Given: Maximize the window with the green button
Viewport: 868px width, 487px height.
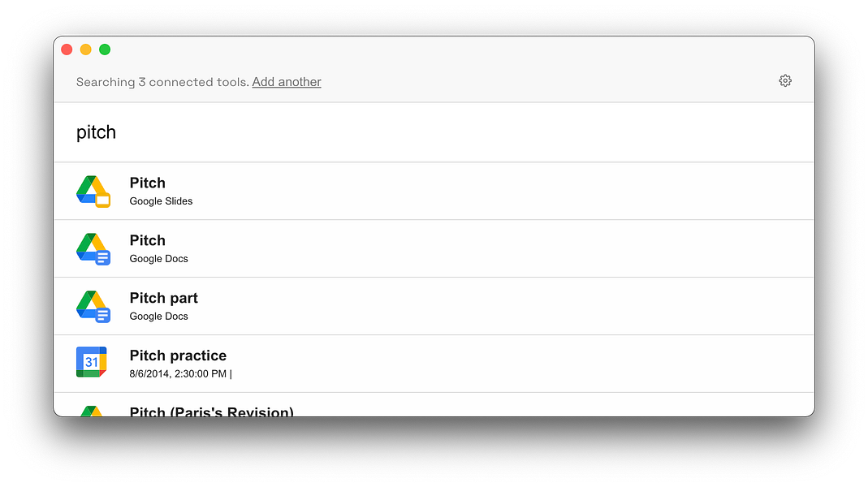Looking at the screenshot, I should point(105,50).
